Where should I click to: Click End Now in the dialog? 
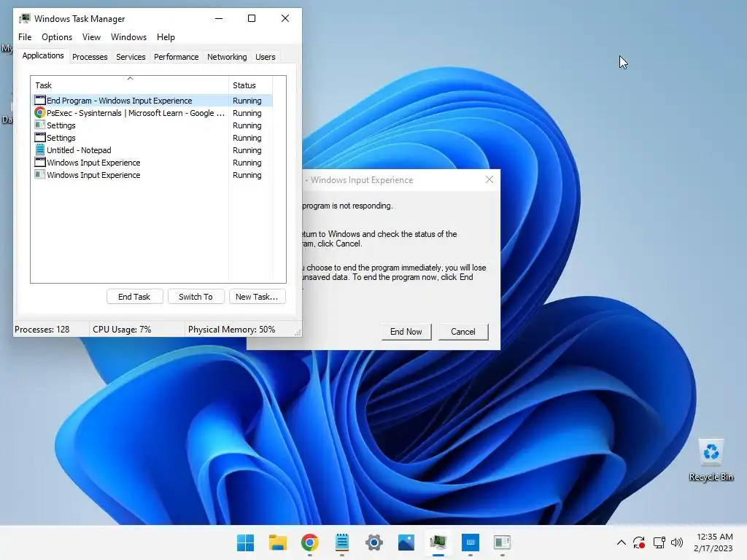406,332
